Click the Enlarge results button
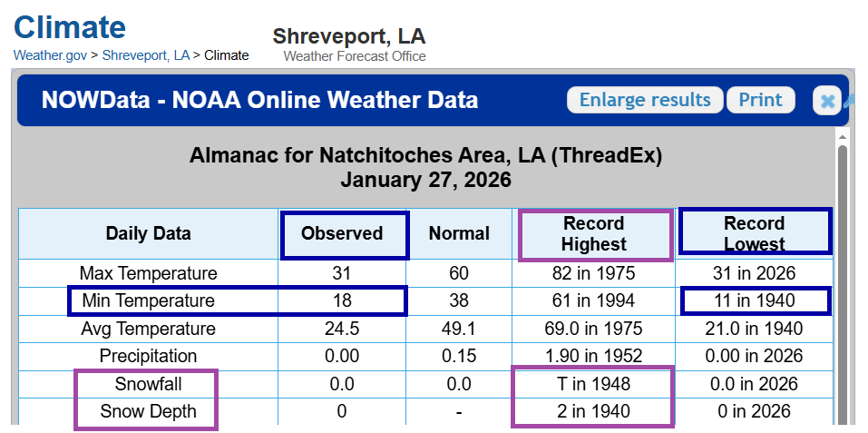 tap(645, 100)
